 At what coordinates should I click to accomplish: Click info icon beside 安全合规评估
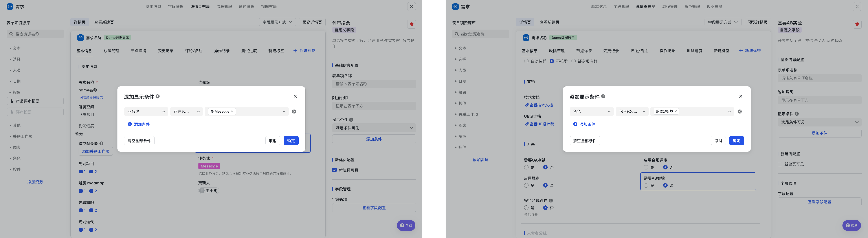tap(551, 201)
